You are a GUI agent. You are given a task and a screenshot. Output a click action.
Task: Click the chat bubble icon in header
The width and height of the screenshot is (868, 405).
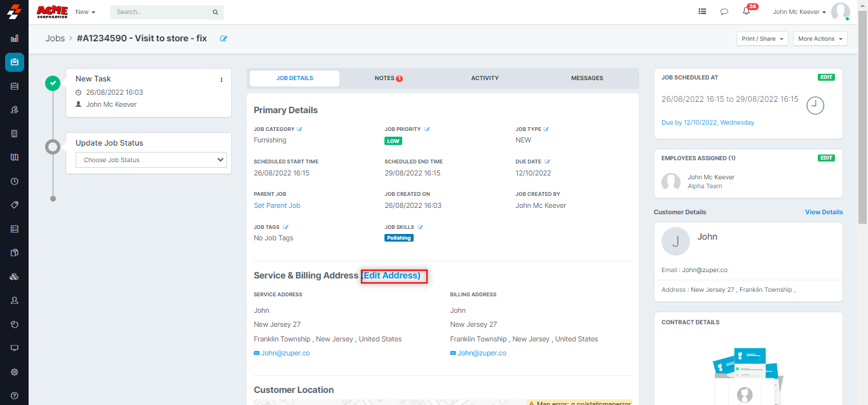tap(724, 11)
